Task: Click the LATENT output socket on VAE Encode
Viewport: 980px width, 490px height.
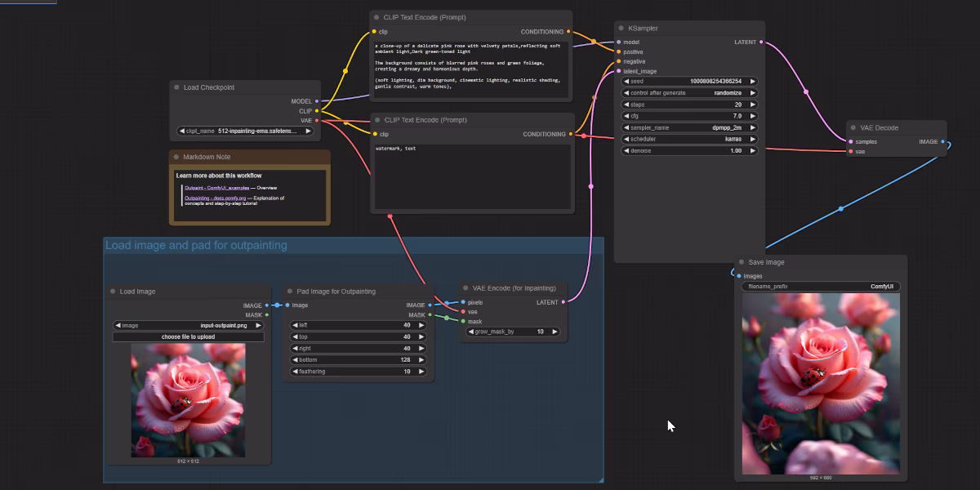Action: coord(563,302)
